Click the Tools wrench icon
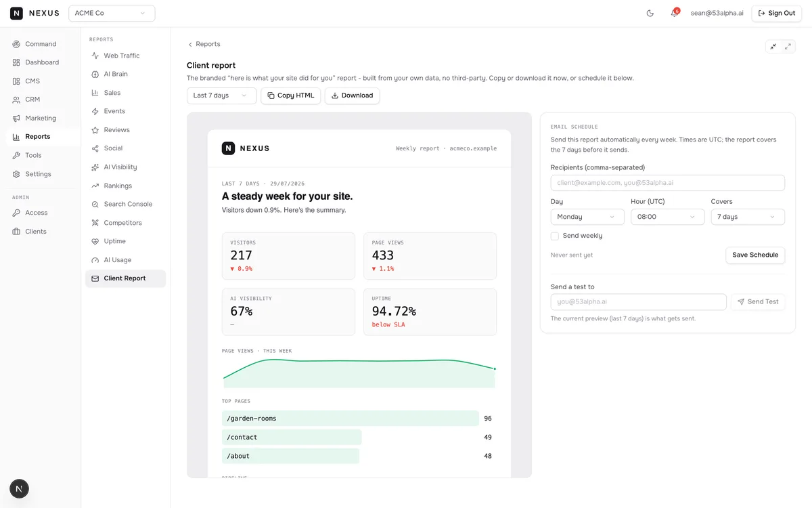The image size is (812, 508). click(x=16, y=155)
